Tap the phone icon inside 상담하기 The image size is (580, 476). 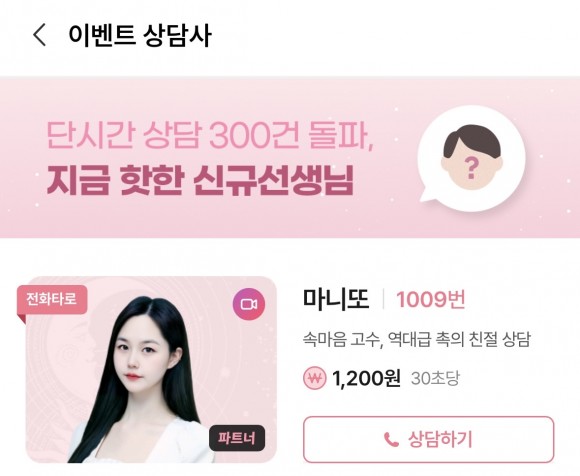tap(391, 440)
